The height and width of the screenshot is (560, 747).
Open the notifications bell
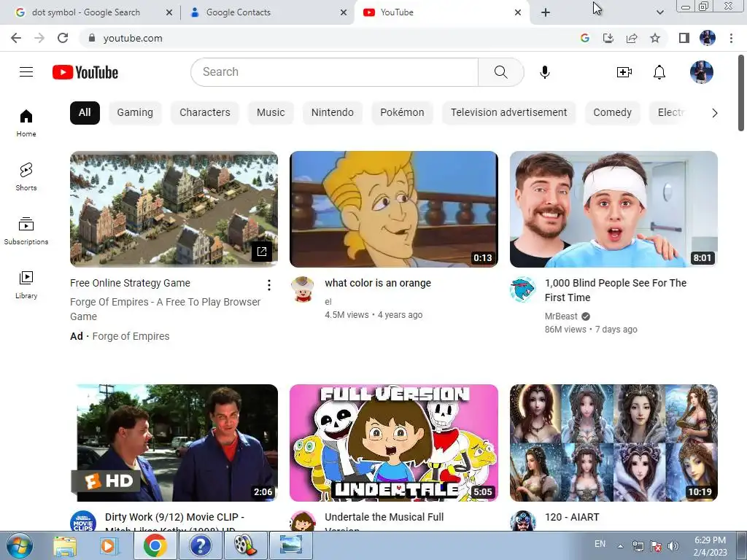tap(659, 72)
